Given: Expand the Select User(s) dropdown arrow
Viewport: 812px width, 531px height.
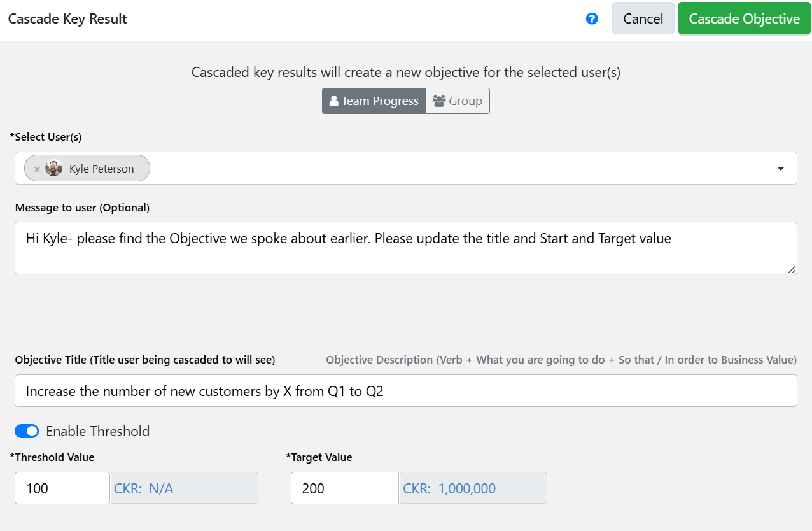Looking at the screenshot, I should pos(781,169).
